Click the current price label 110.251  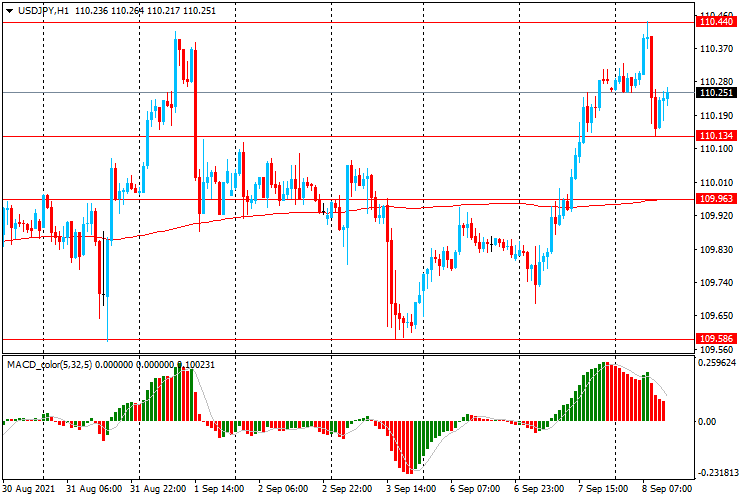click(x=716, y=93)
